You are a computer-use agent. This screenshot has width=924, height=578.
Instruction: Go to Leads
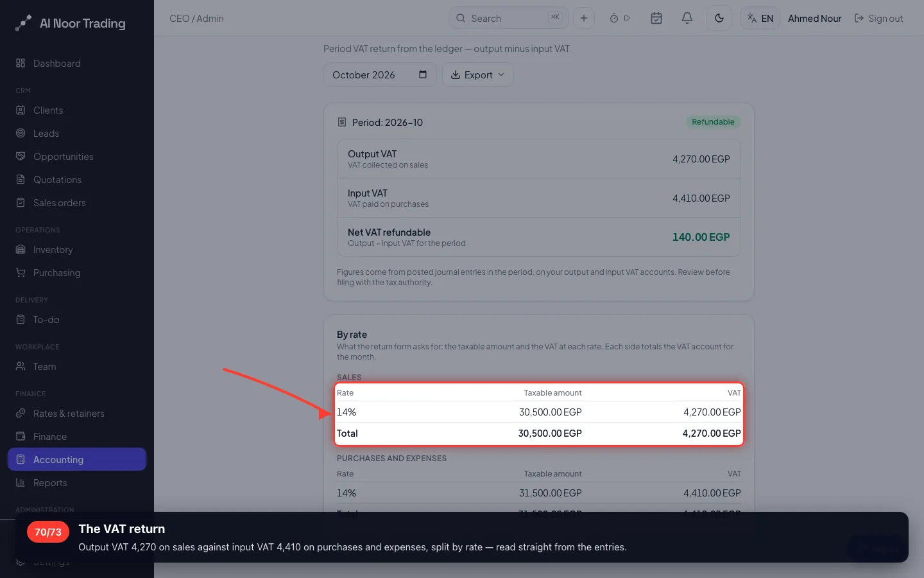tap(77, 134)
